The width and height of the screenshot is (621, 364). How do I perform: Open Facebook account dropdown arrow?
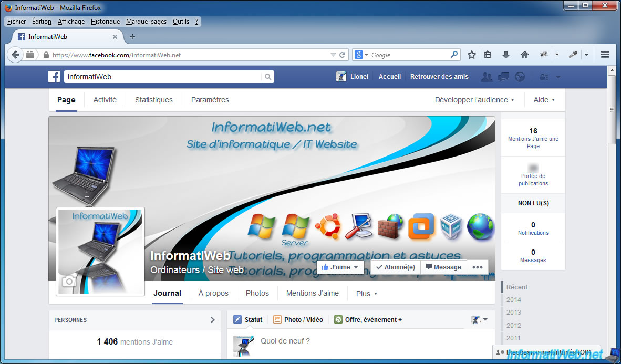[x=558, y=77]
